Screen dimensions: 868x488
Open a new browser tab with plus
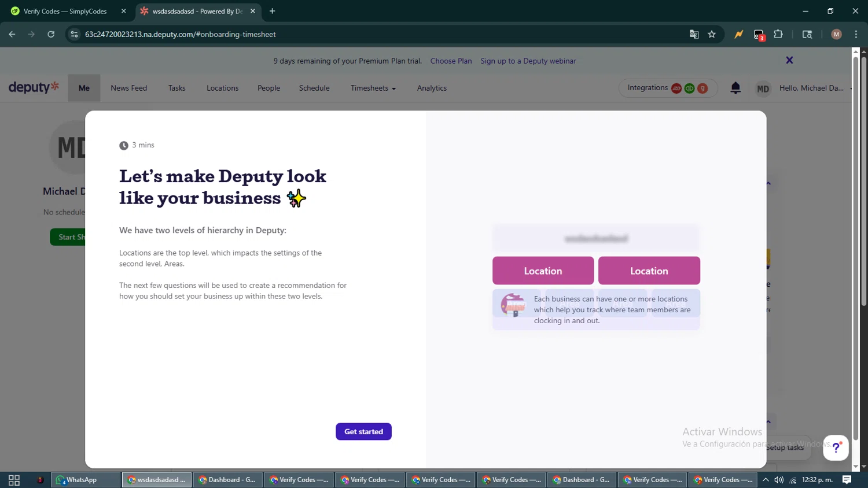[x=272, y=11]
